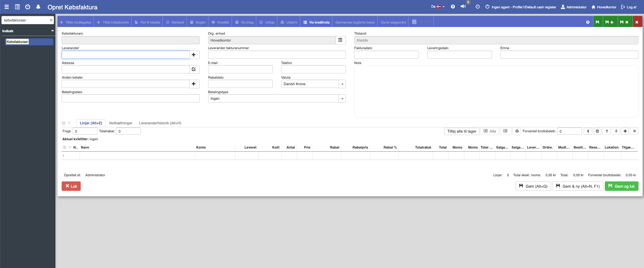Save and new using disk plus icon
Viewport: 644px width, 268px height.
pos(609,22)
